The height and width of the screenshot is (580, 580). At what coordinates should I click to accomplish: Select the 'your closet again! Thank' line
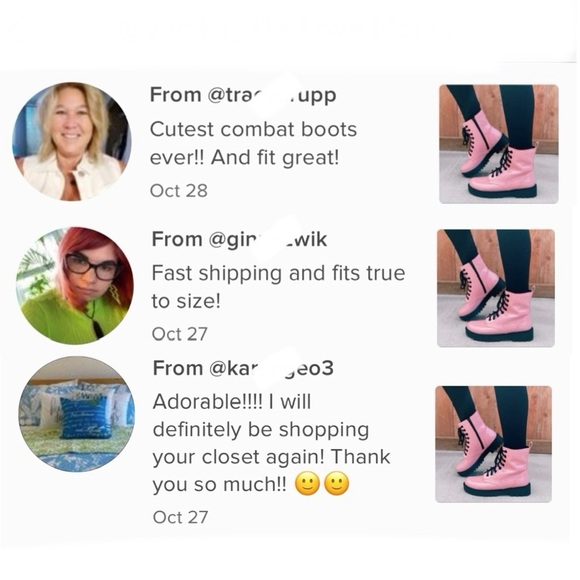click(272, 457)
